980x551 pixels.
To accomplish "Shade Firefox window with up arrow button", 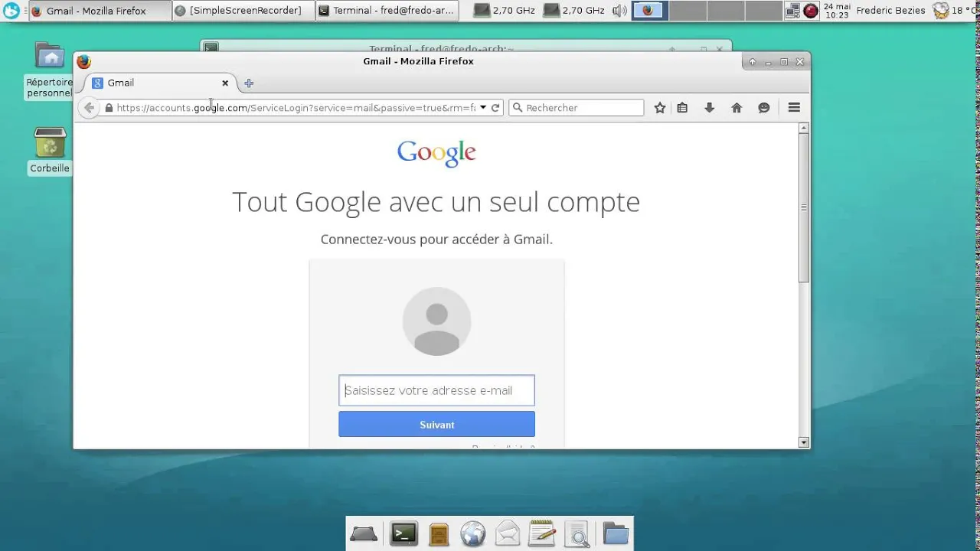I will 752,62.
